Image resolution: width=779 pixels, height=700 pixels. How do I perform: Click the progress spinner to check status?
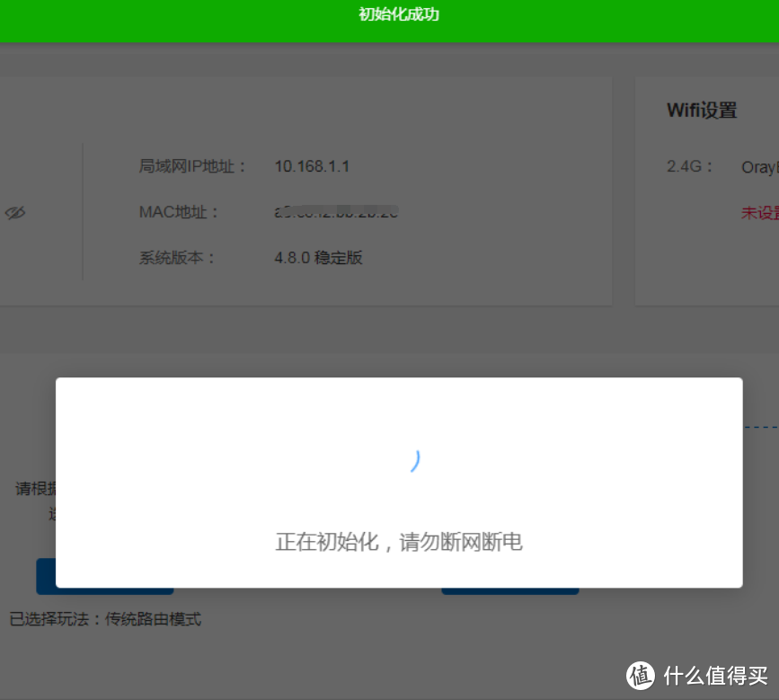click(x=415, y=461)
